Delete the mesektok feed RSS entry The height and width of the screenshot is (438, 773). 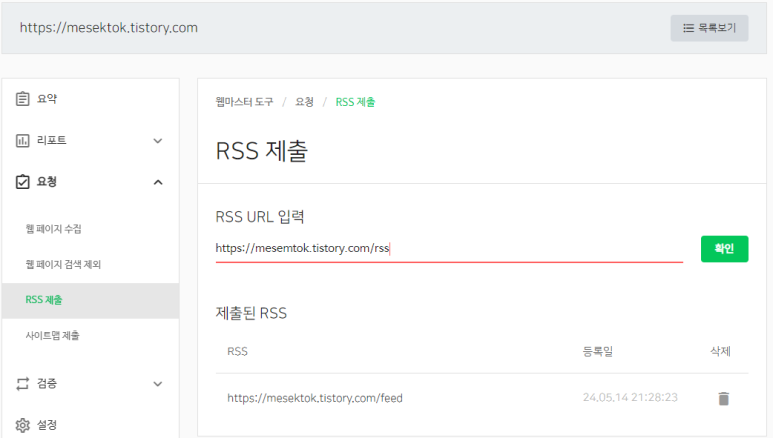pos(723,398)
